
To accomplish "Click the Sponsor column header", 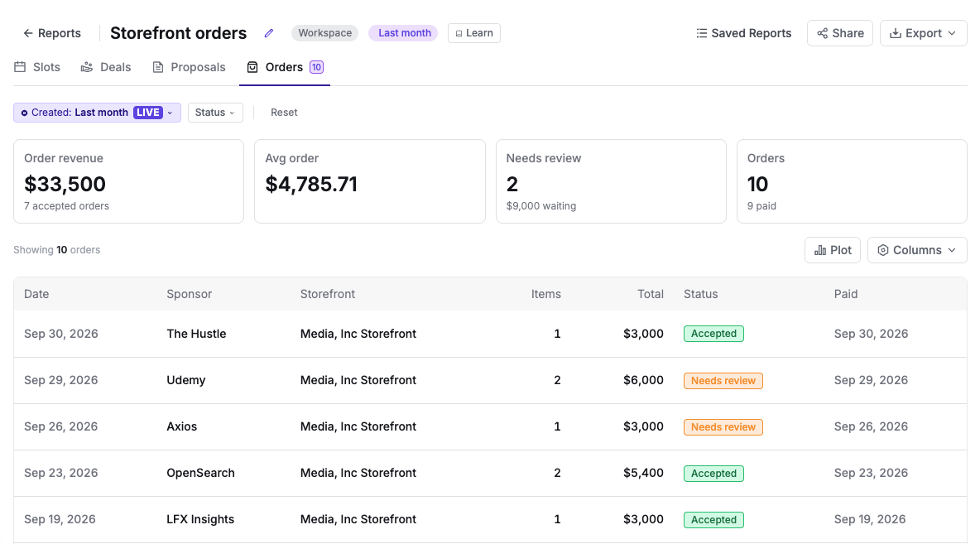I will (190, 294).
